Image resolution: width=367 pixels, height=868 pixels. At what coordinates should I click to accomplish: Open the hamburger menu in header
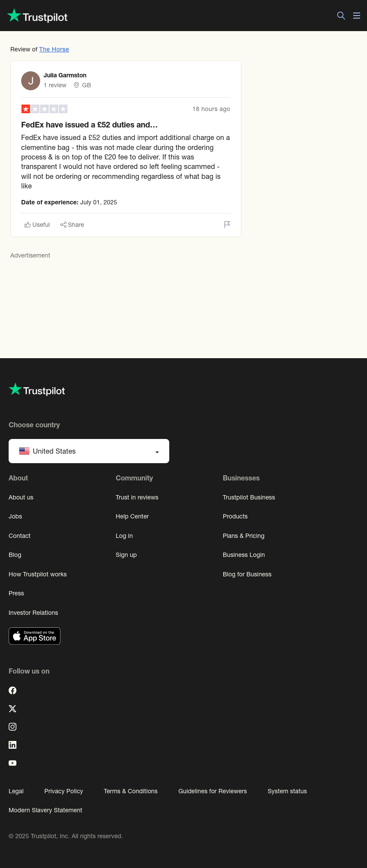pyautogui.click(x=357, y=16)
